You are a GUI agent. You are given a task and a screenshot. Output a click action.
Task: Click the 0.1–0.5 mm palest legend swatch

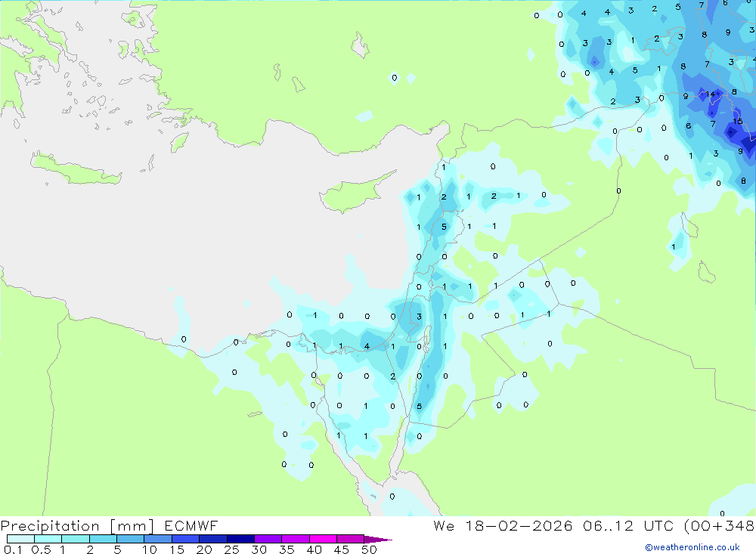(x=20, y=539)
